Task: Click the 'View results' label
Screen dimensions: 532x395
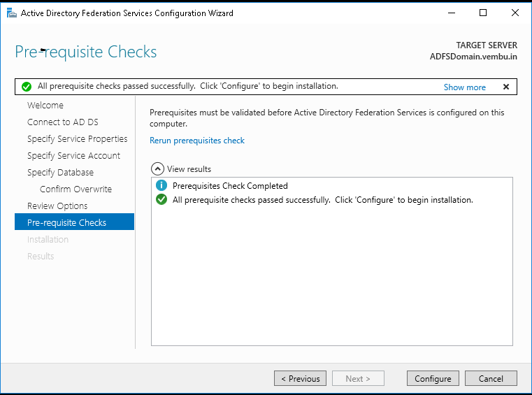Action: 189,169
